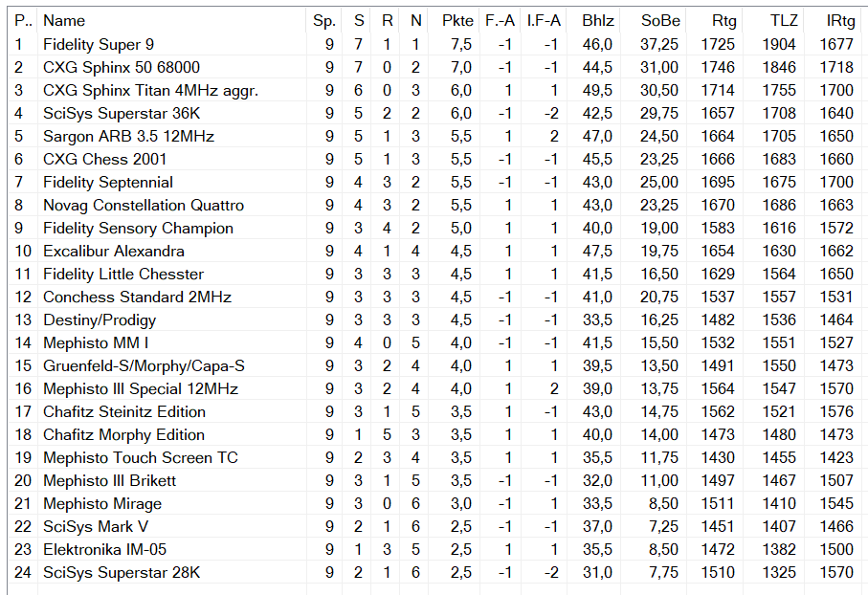This screenshot has height=595, width=868.
Task: Select the Fidelity Super 9 row
Action: pyautogui.click(x=99, y=44)
